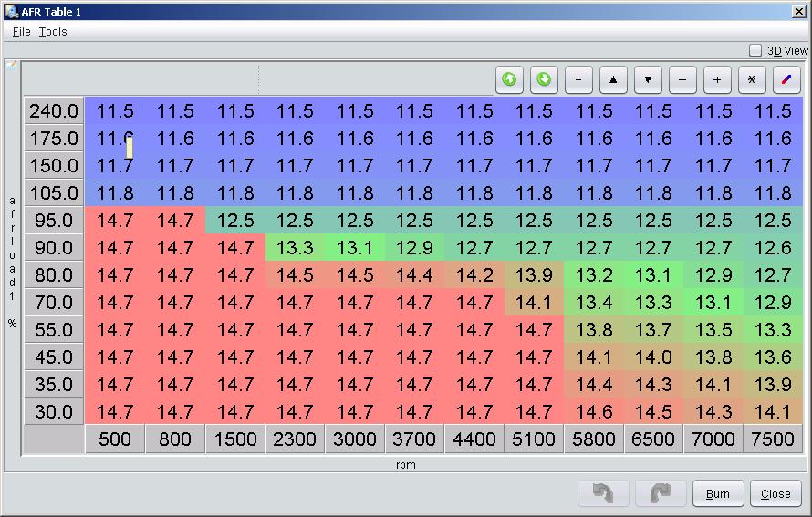The height and width of the screenshot is (517, 812).
Task: Select the 7500 rpm column header
Action: pos(773,439)
